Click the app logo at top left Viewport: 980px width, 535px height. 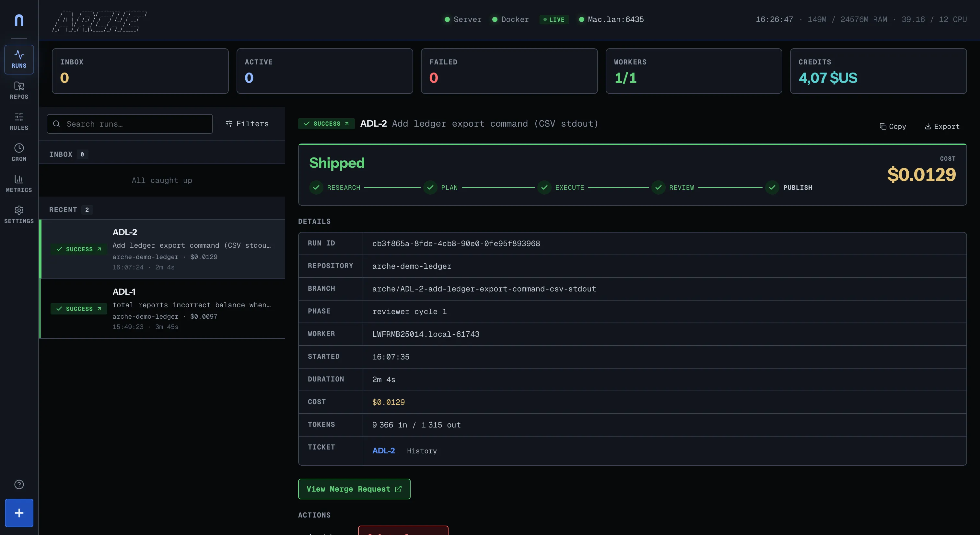19,20
